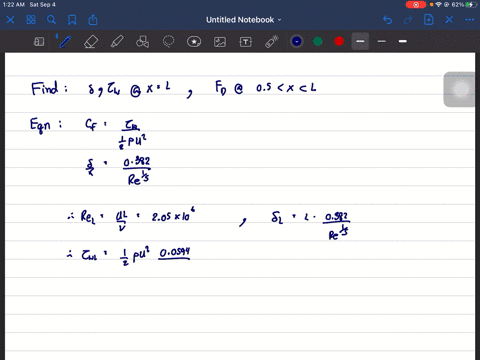
Task: Open the Untitled Notebook title dropdown
Action: 243,20
